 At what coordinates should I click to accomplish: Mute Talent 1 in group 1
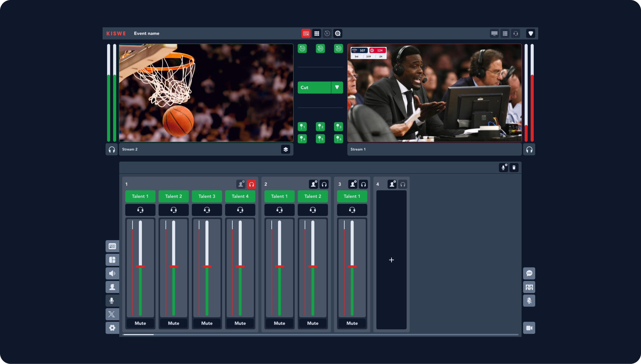140,323
